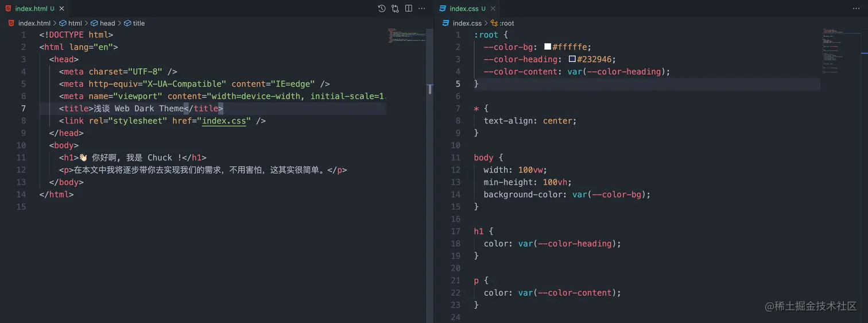The width and height of the screenshot is (868, 323).
Task: Select index.html in the breadcrumb path
Action: (34, 24)
